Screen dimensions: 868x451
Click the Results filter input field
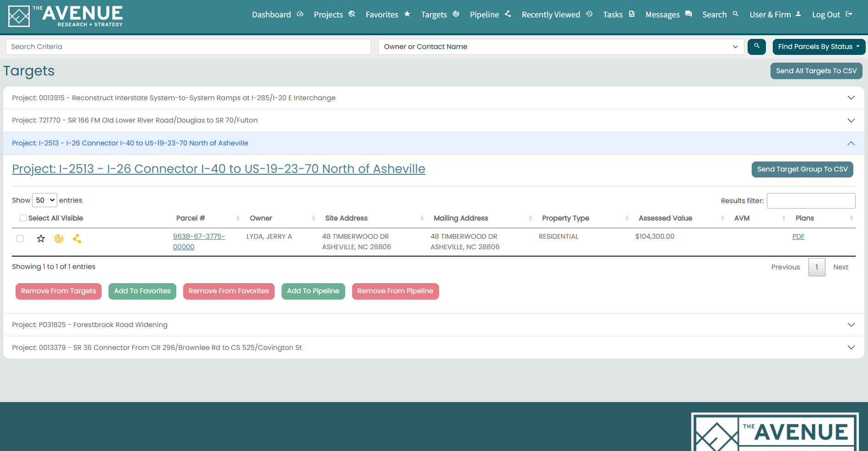pyautogui.click(x=811, y=201)
